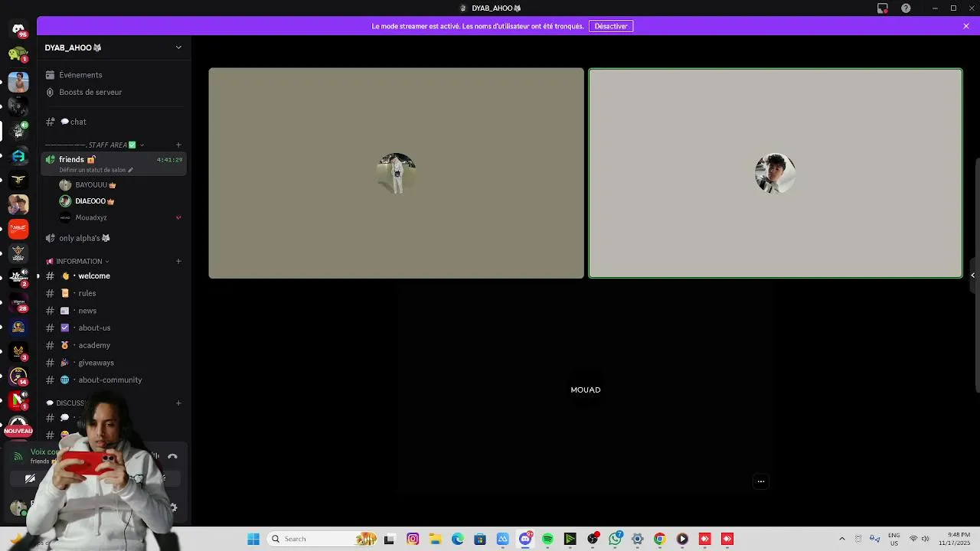Open the news channel
Image resolution: width=980 pixels, height=551 pixels.
click(x=113, y=311)
